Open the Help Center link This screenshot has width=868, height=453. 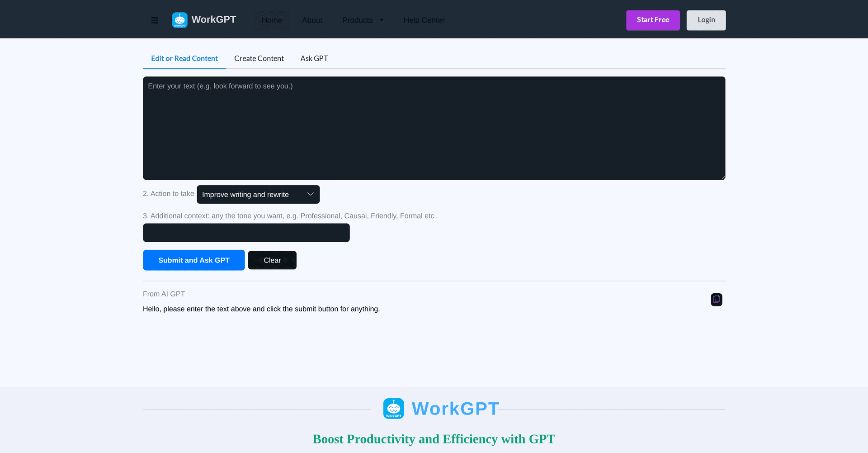[x=424, y=20]
